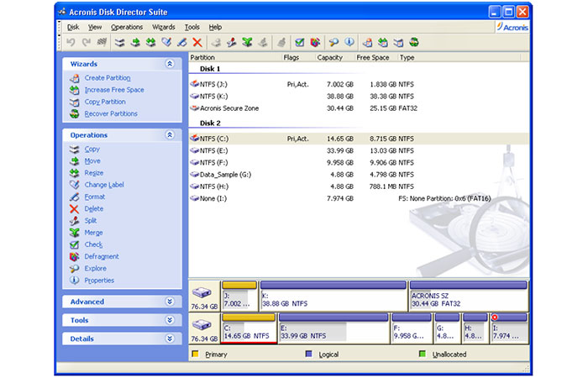Screen dimensions: 588x378
Task: Open the Operations menu in the menu bar
Action: [x=127, y=27]
